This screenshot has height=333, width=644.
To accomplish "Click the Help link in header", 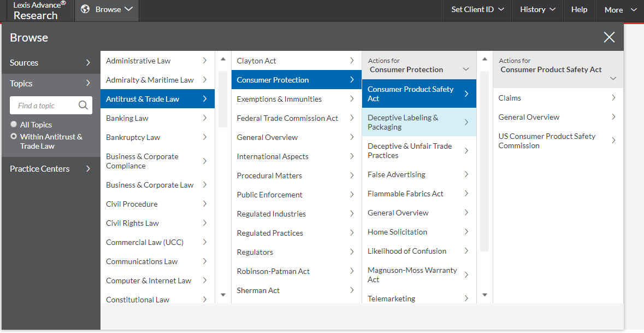I will coord(579,9).
